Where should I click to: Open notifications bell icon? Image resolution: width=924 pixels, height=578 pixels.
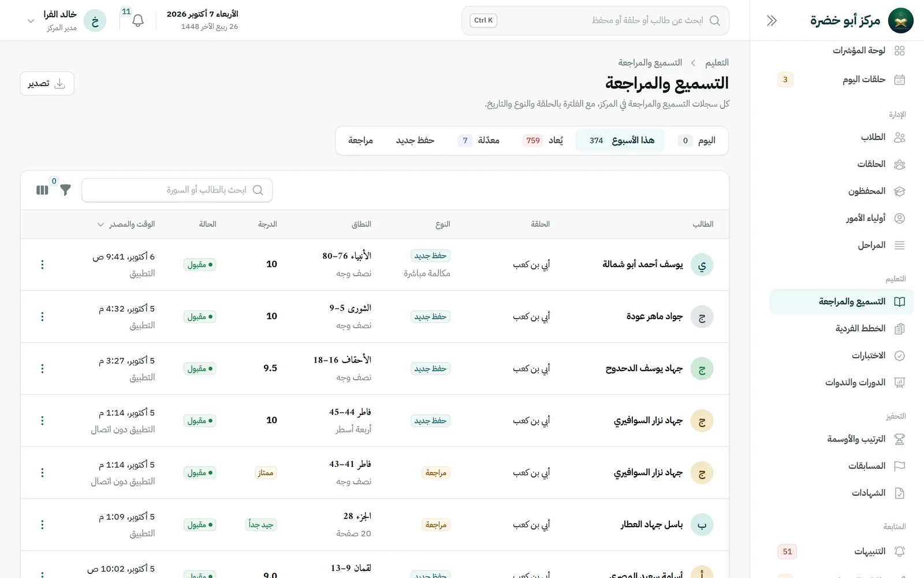pyautogui.click(x=137, y=21)
